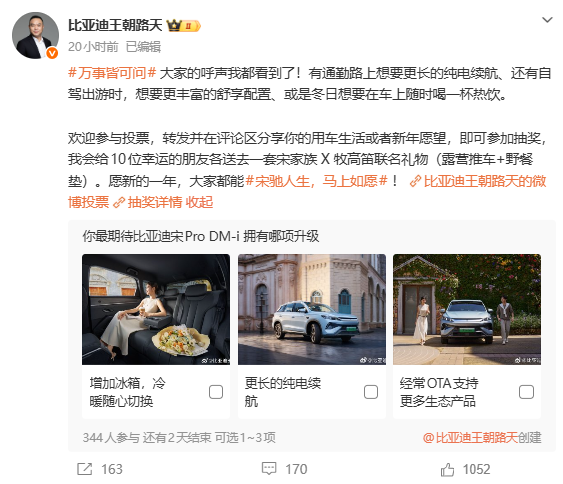
Task: Open comments via the speech bubble icon
Action: [269, 469]
